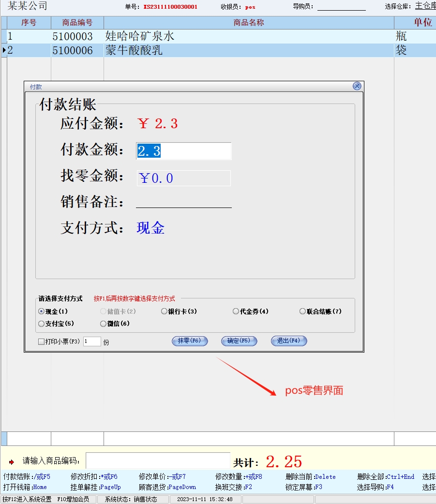Pick 支付宝(5) as payment method
The height and width of the screenshot is (504, 436).
click(42, 324)
